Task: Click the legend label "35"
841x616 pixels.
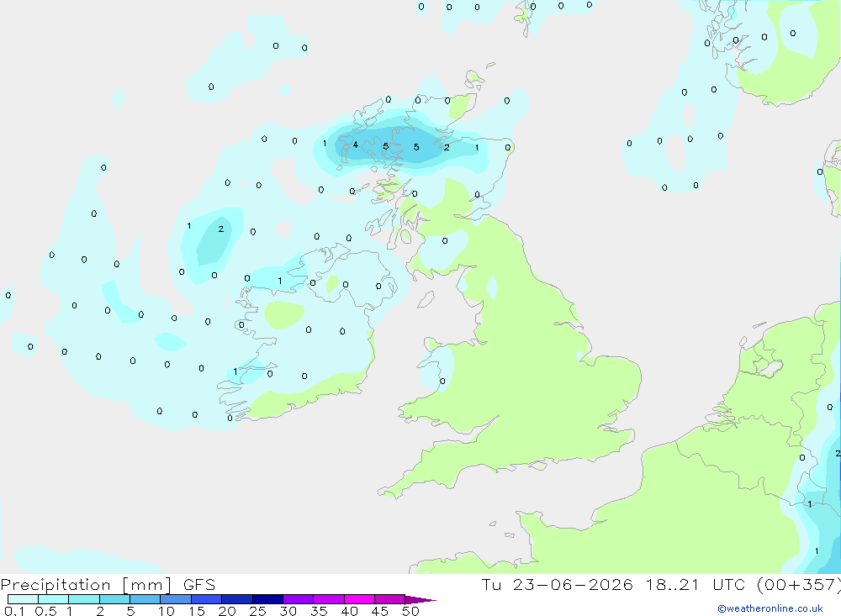Action: pyautogui.click(x=319, y=611)
